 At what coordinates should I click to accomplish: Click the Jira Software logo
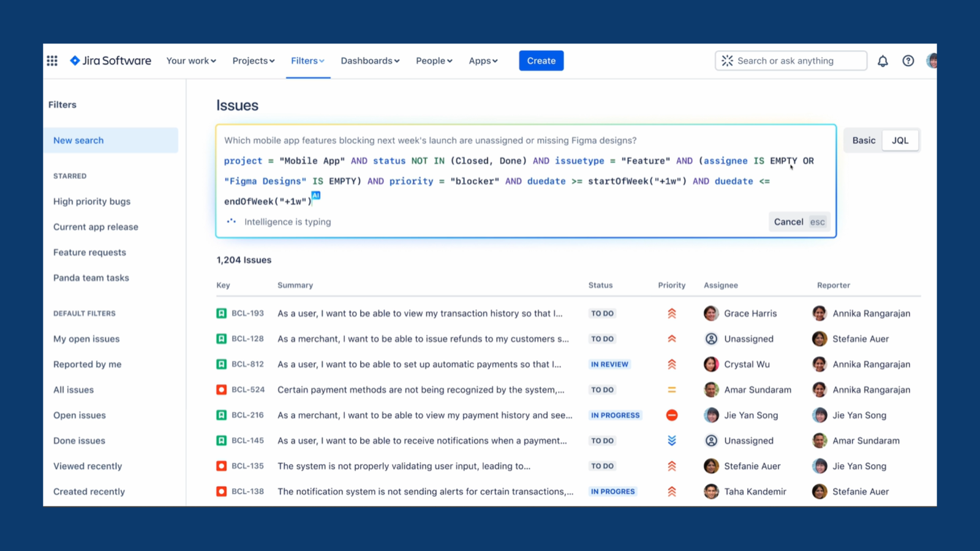coord(111,61)
